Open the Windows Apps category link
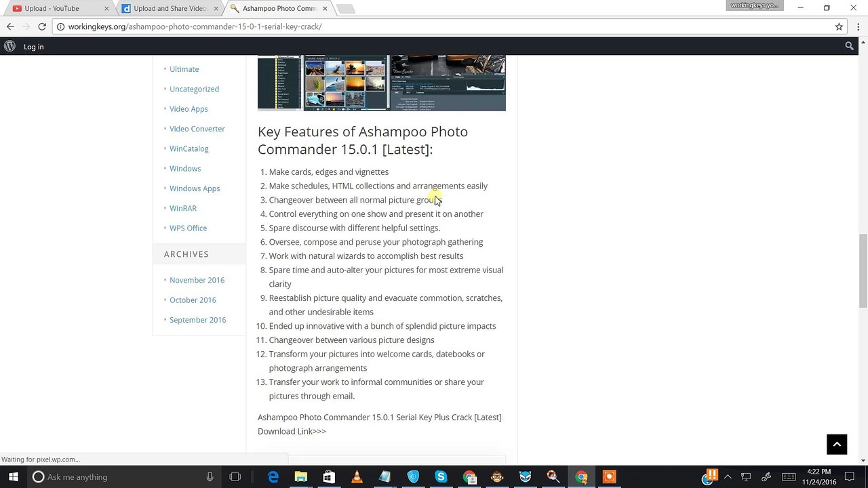The image size is (868, 488). point(195,188)
